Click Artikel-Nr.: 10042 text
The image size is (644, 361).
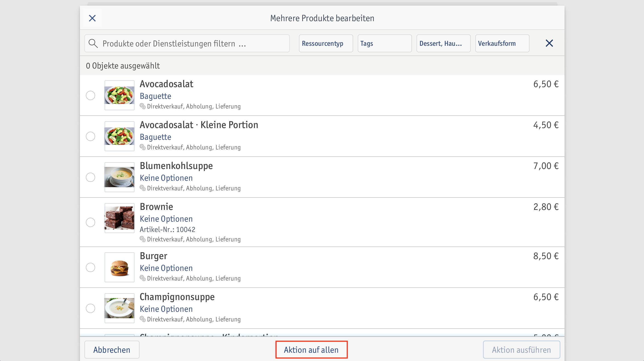coord(167,229)
